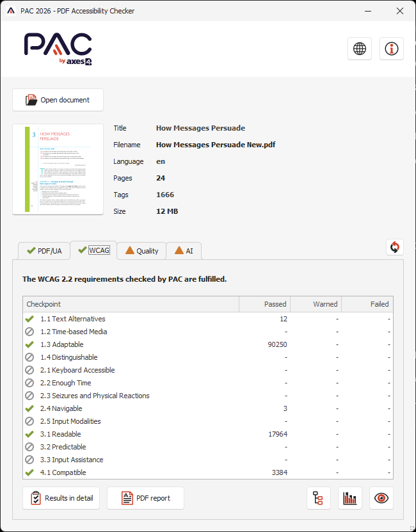The image size is (416, 532).
Task: Click the Checkpoint column header
Action: (x=131, y=304)
